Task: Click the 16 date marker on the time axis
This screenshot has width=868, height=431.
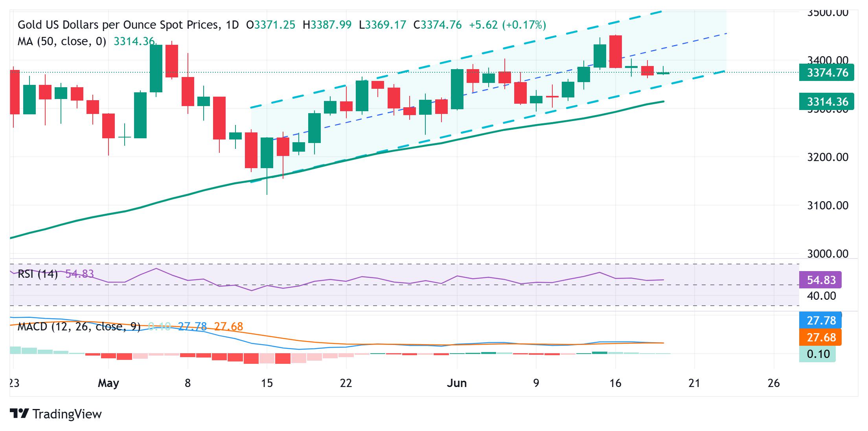Action: (x=615, y=383)
